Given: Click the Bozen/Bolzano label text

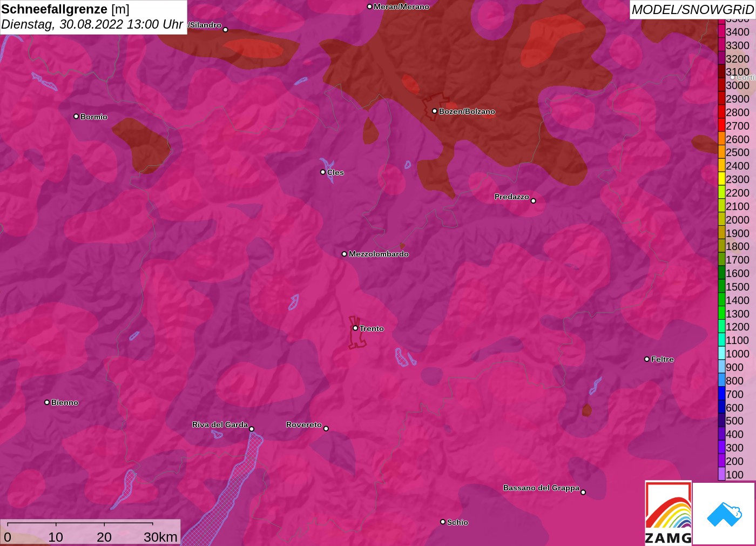Looking at the screenshot, I should pos(467,111).
